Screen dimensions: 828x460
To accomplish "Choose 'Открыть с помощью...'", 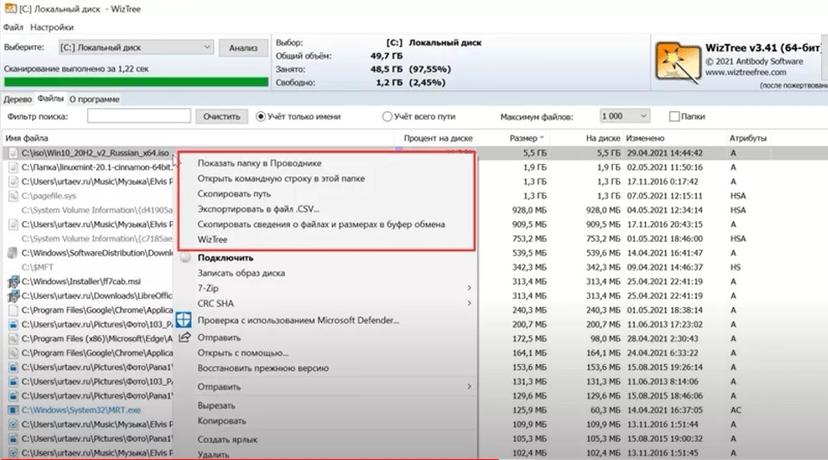I will (243, 353).
